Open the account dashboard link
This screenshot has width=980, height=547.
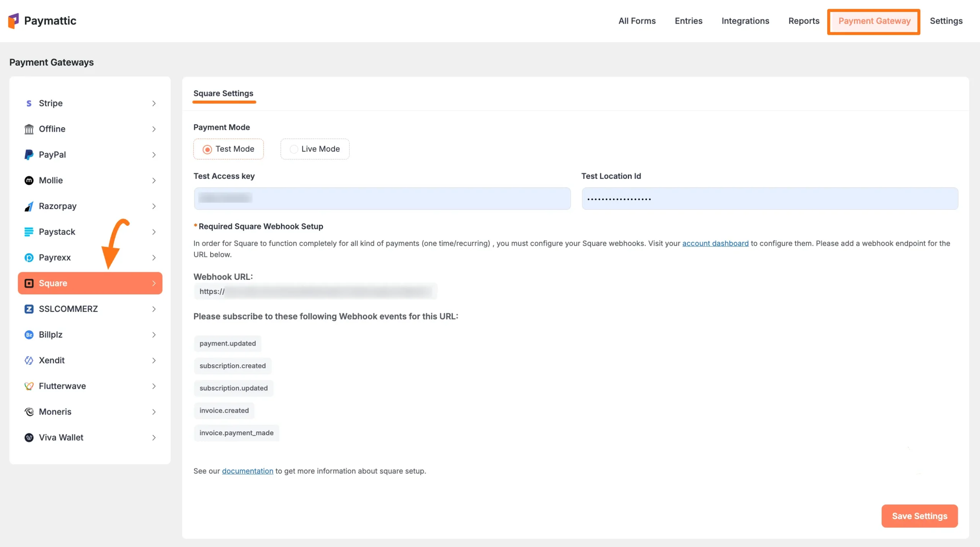(715, 243)
